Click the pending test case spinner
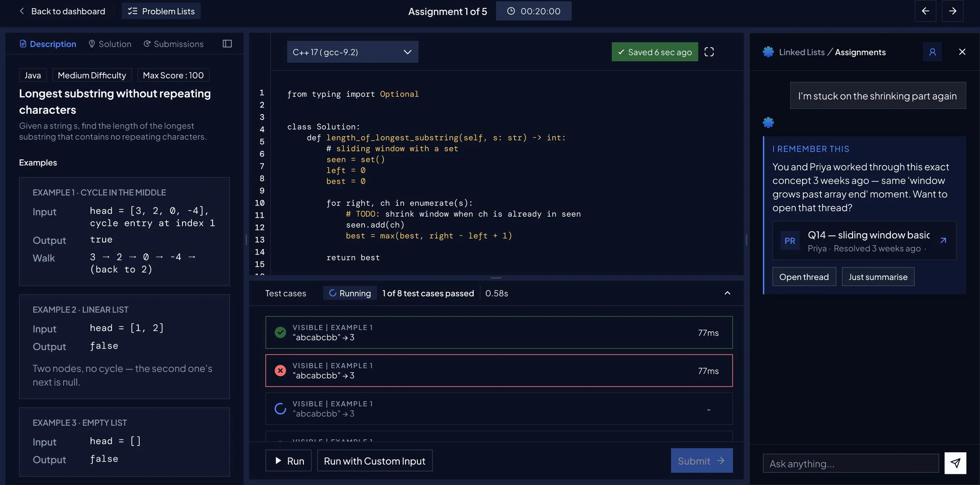Image resolution: width=980 pixels, height=485 pixels. tap(280, 409)
